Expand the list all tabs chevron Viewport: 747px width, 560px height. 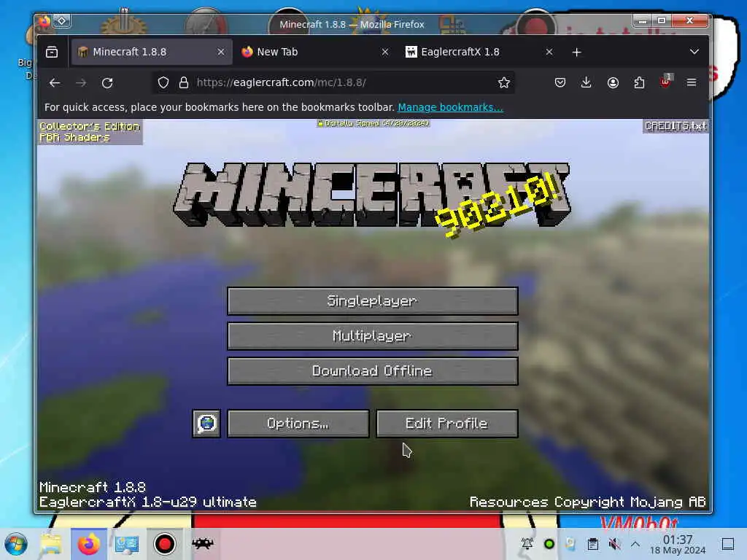(x=694, y=52)
